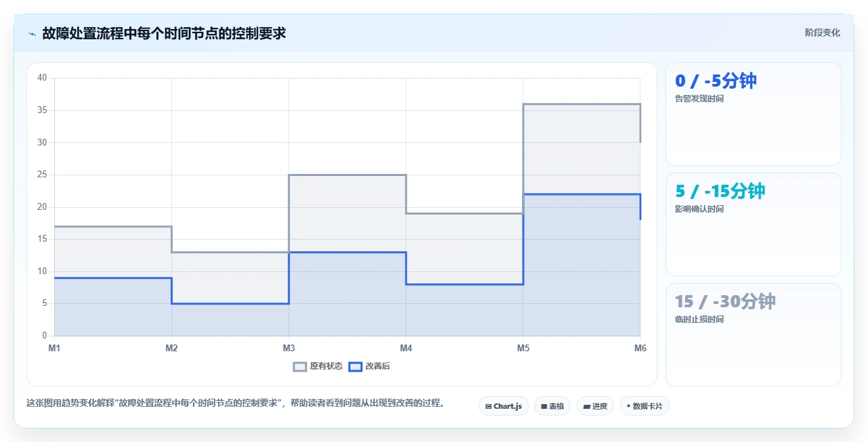Click the 阶段变化 label in header
868x442 pixels.
coord(823,32)
